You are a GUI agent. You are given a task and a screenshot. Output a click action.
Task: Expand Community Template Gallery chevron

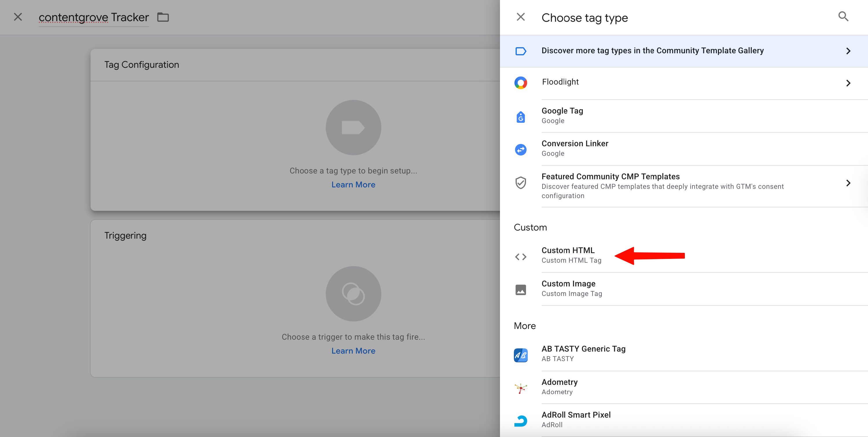848,51
